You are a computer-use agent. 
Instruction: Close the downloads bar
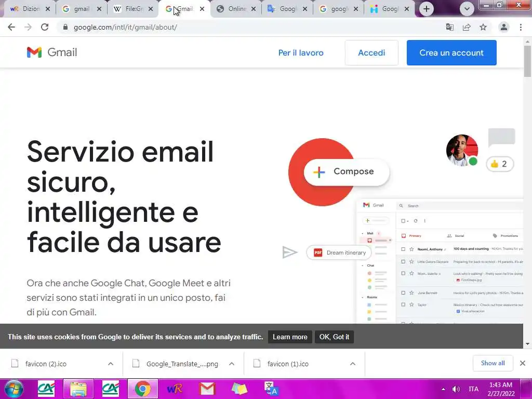523,363
